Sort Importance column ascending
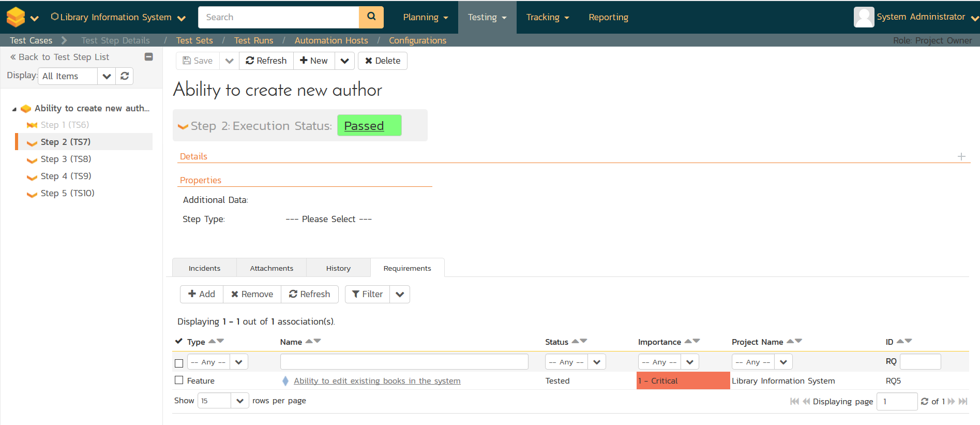This screenshot has height=425, width=980. (688, 341)
